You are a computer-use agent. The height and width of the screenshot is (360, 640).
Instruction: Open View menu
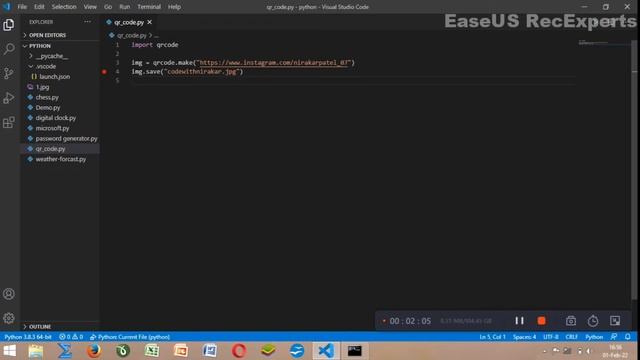[x=90, y=7]
